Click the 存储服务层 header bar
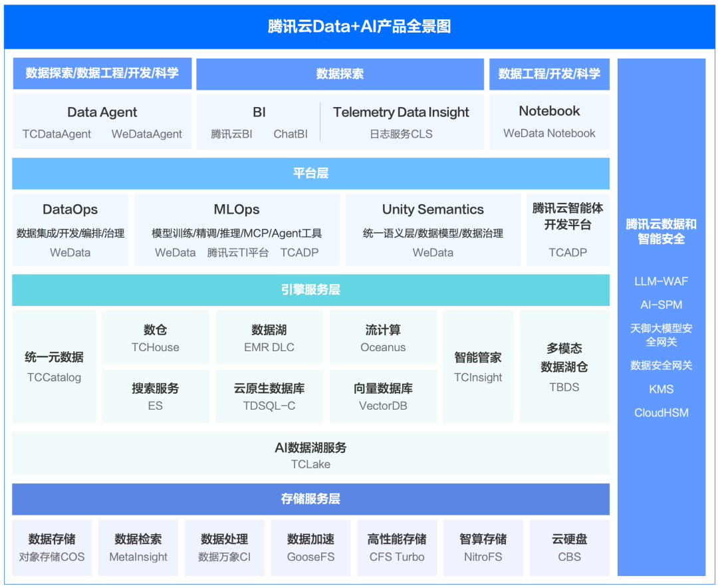Image resolution: width=718 pixels, height=588 pixels. coord(310,499)
